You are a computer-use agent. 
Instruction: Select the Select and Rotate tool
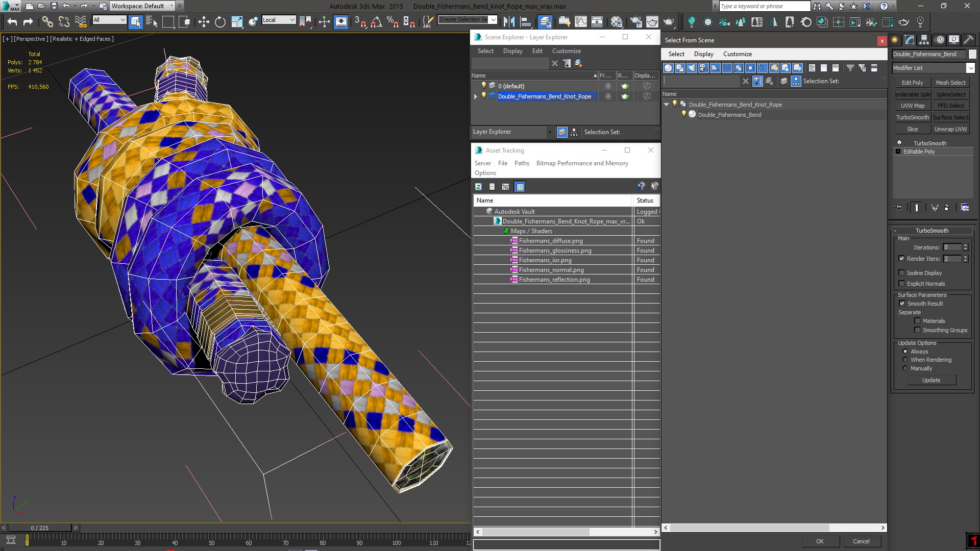[220, 22]
